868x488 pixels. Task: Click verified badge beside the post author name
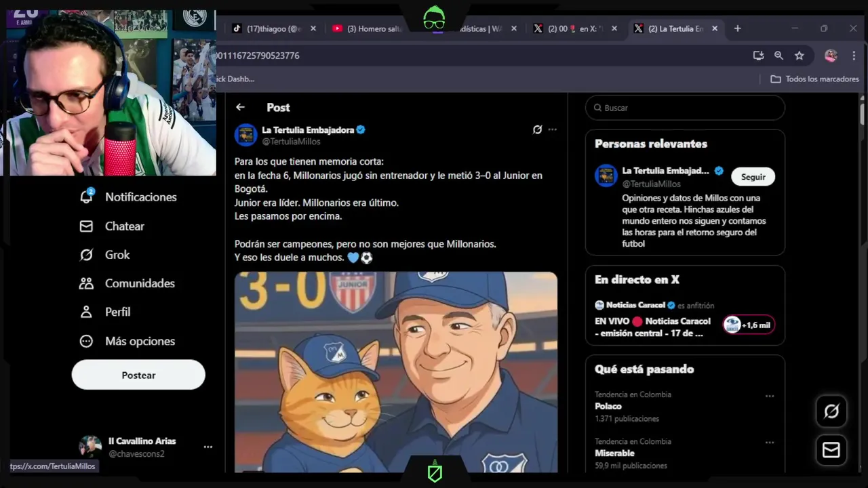[x=361, y=129]
